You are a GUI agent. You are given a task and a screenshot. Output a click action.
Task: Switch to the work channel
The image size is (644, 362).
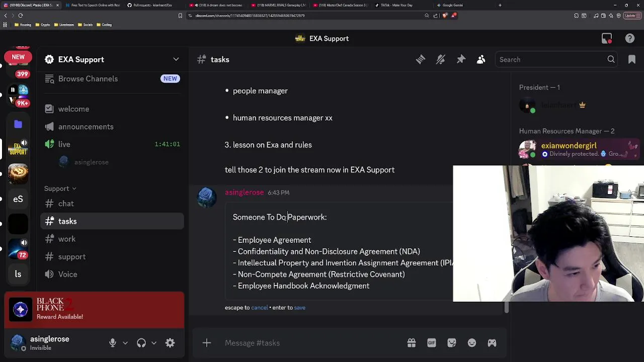[112, 239]
